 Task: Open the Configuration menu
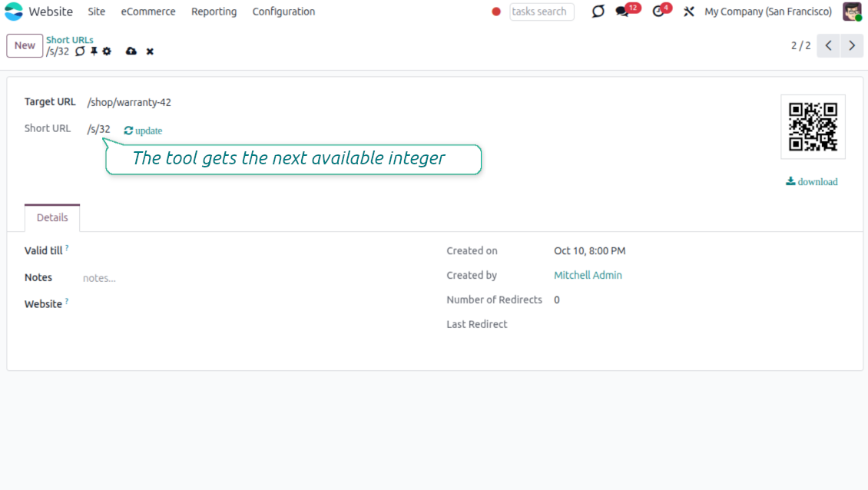[283, 12]
